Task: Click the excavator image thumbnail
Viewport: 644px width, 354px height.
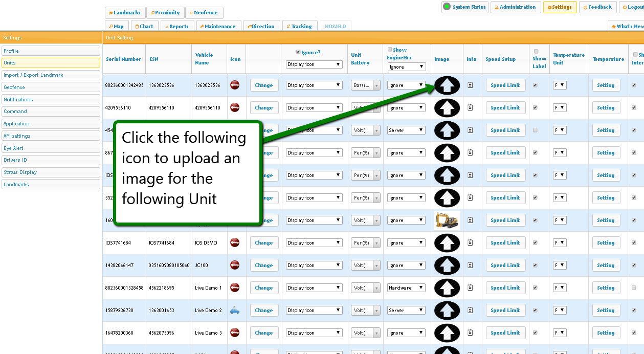Action: 447,220
